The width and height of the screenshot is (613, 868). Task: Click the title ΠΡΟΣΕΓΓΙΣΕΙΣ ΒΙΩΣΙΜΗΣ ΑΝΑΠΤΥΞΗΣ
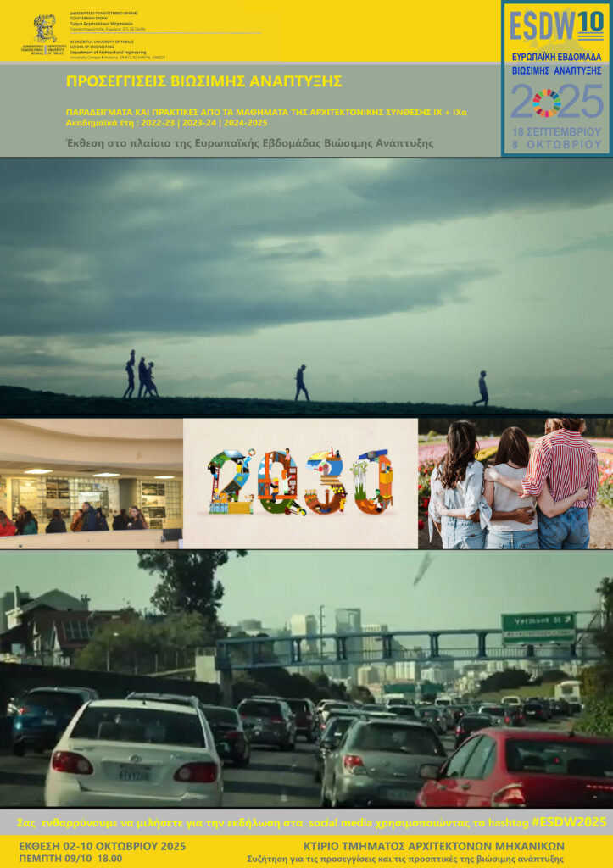point(203,81)
